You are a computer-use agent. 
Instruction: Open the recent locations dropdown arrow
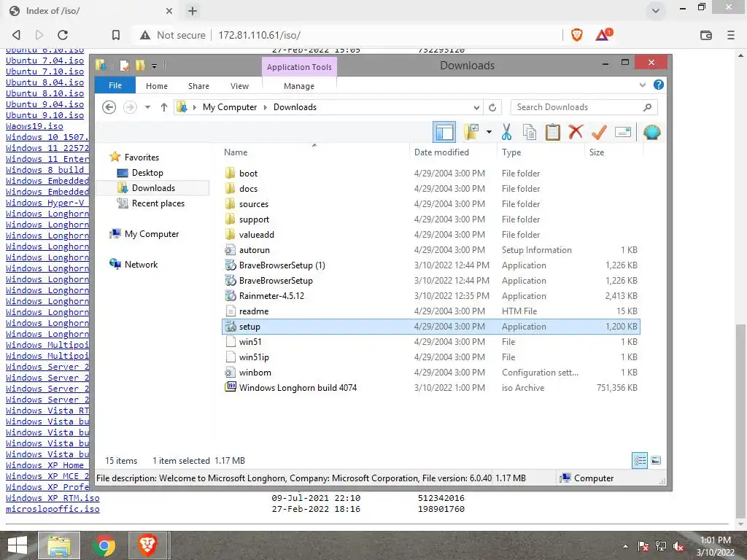click(x=147, y=107)
